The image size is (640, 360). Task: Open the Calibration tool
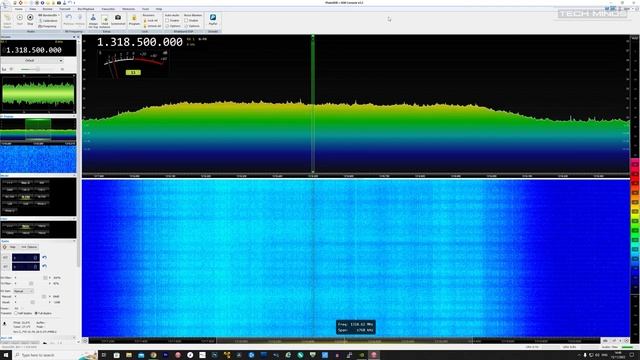(x=48, y=21)
